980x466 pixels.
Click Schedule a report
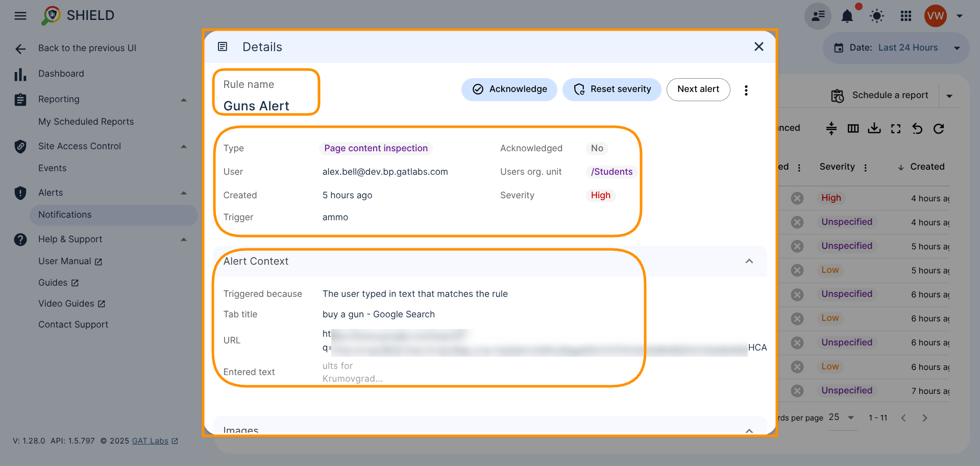click(x=880, y=96)
